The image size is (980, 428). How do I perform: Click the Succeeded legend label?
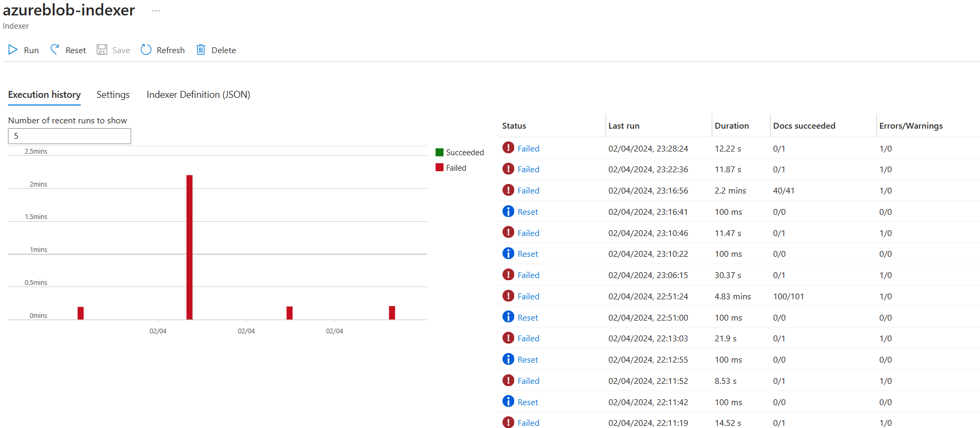[x=465, y=153]
